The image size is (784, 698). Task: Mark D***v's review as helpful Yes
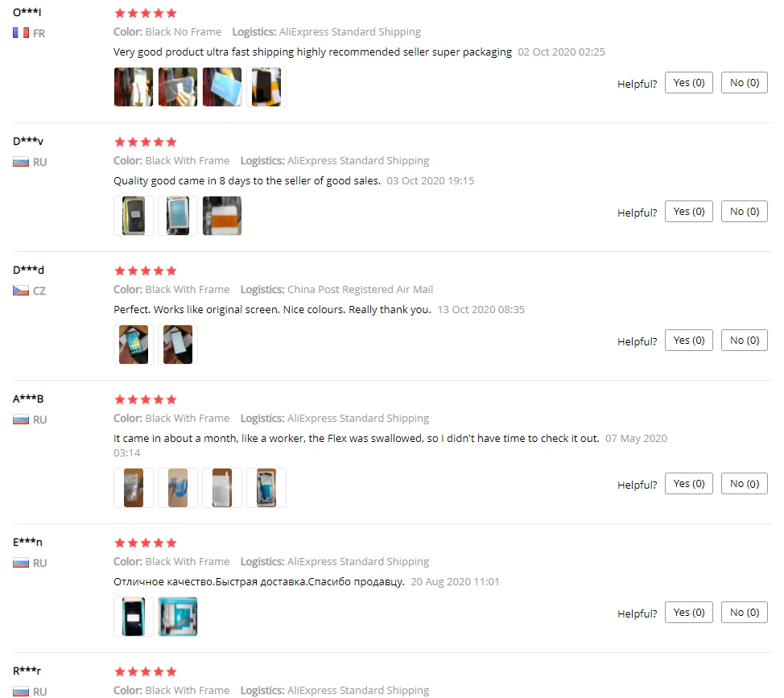[688, 212]
